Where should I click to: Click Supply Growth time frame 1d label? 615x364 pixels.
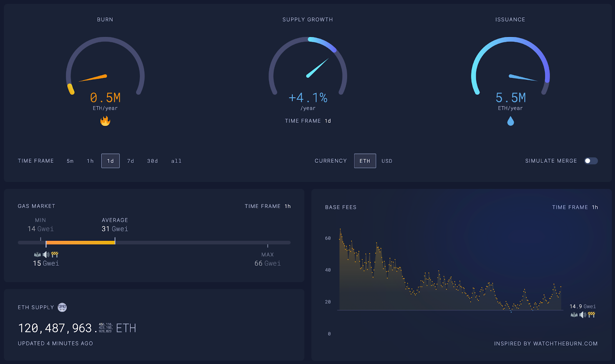pyautogui.click(x=328, y=121)
